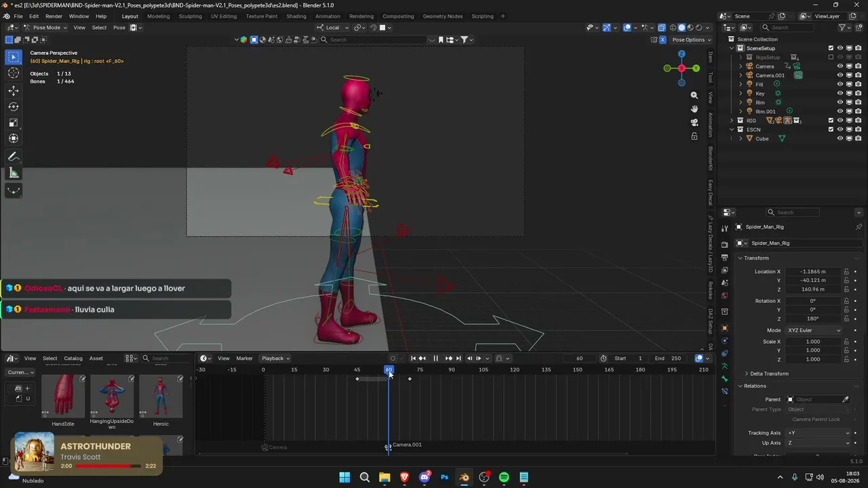Jump to the timeline start frame
Viewport: 868px width, 488px height.
pos(413,359)
